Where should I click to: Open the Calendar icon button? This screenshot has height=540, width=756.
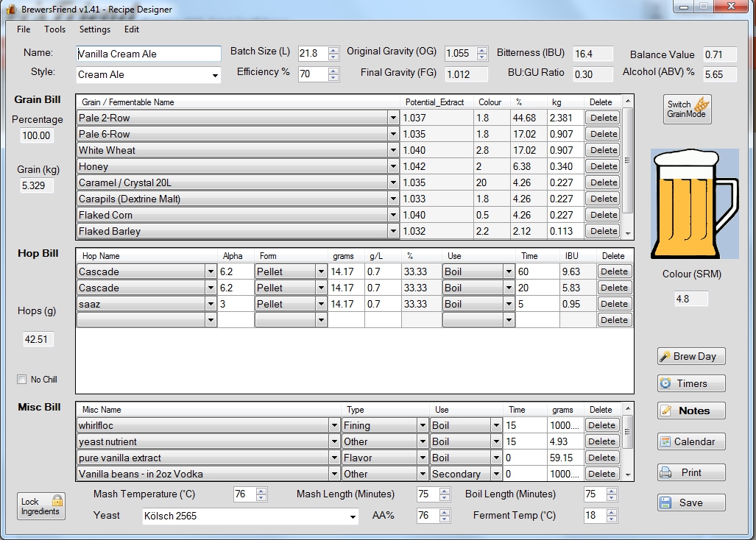tap(690, 441)
